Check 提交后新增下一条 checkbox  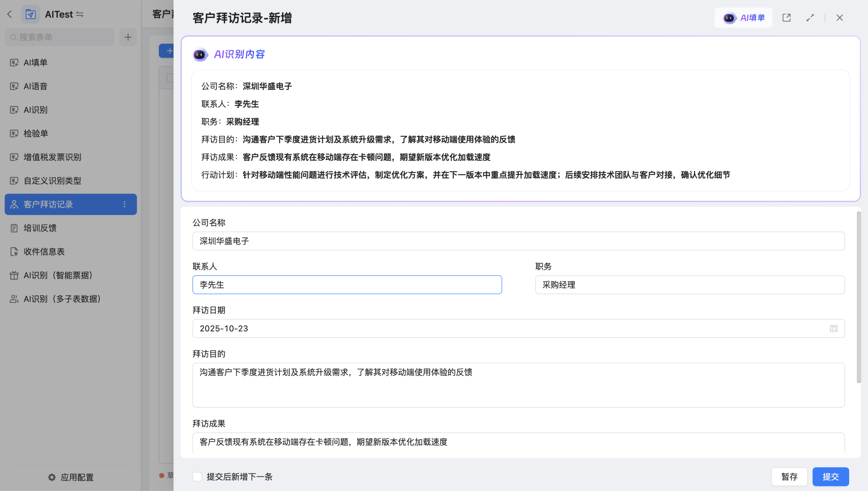[x=197, y=477]
